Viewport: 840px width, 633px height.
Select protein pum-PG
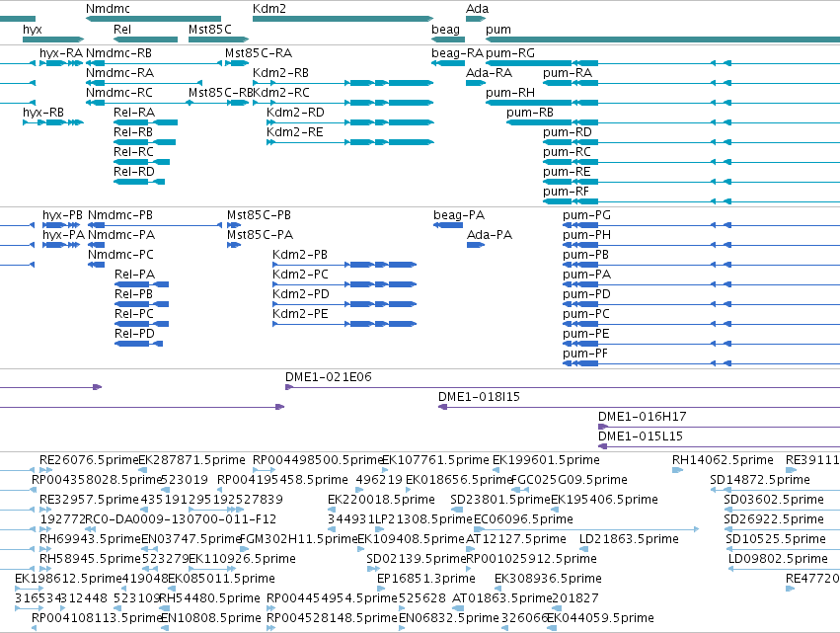(x=586, y=215)
